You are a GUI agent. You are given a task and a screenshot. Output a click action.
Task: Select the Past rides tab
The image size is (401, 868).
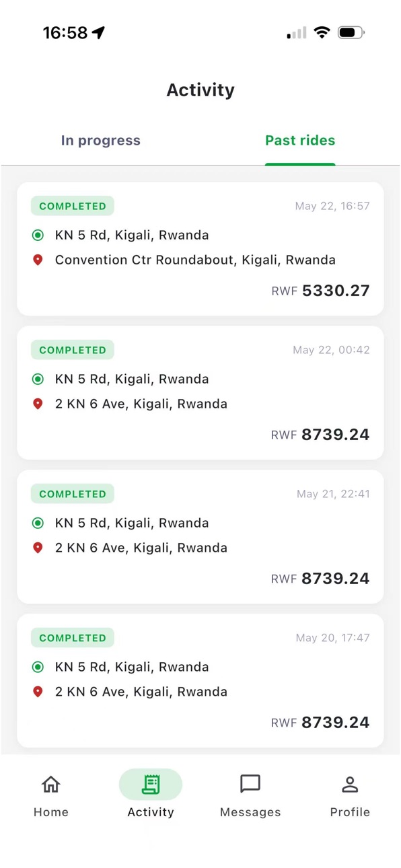pyautogui.click(x=300, y=141)
